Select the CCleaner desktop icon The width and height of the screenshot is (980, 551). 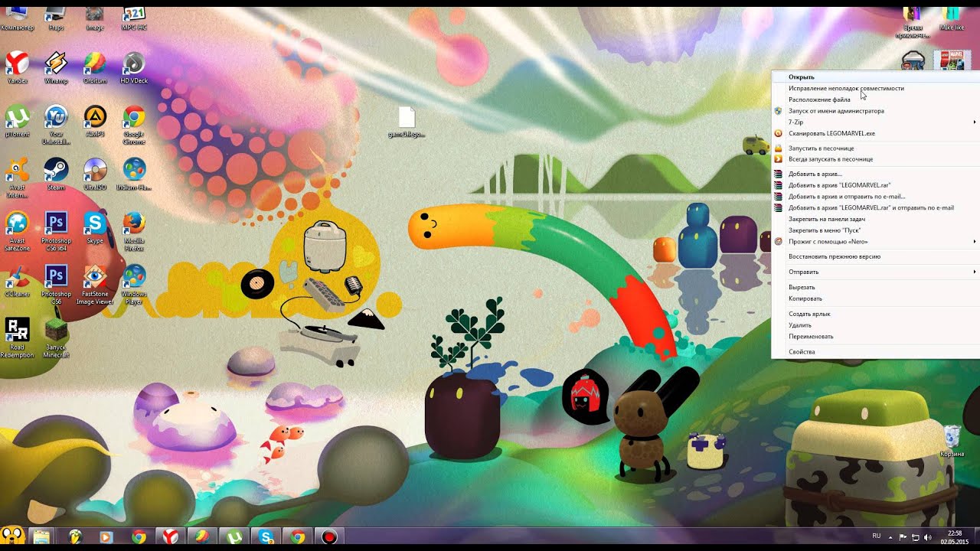coord(17,281)
